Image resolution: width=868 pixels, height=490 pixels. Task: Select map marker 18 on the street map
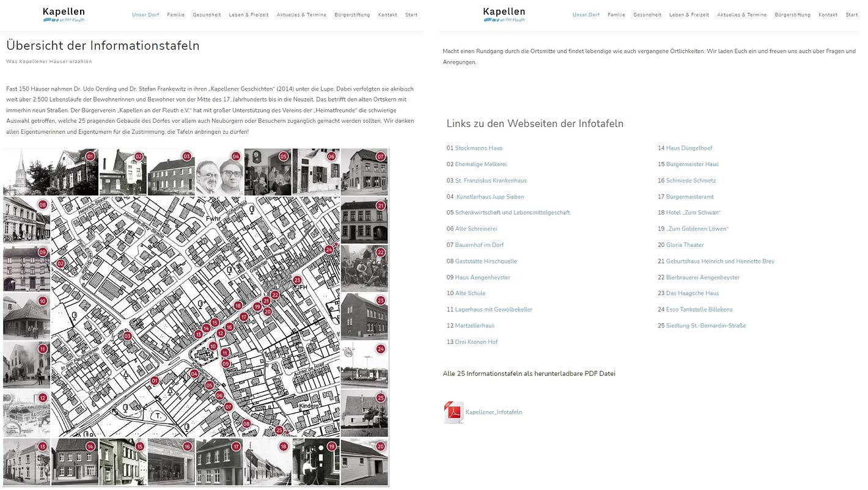click(x=238, y=305)
